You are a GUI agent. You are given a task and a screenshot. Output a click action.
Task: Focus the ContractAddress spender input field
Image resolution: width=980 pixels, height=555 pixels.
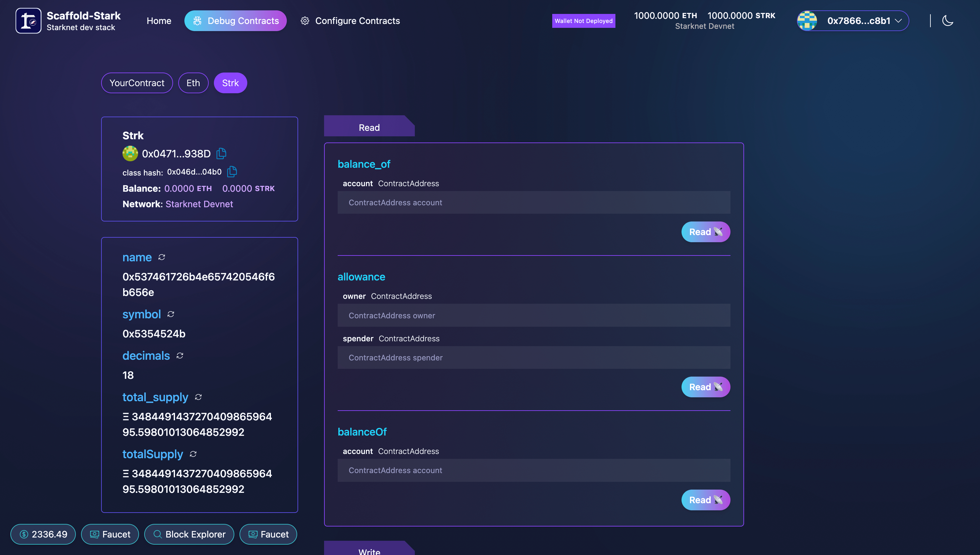pyautogui.click(x=534, y=357)
